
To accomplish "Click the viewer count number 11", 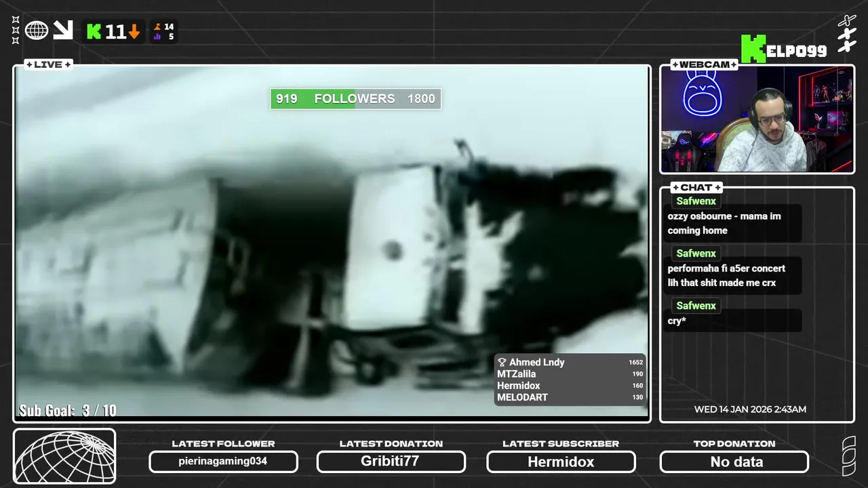I will (x=115, y=32).
